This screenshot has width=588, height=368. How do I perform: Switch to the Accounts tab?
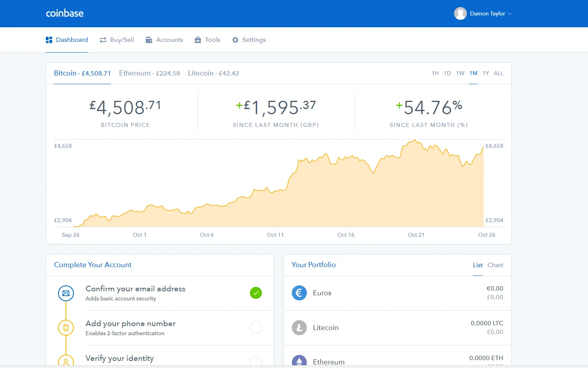click(x=164, y=40)
